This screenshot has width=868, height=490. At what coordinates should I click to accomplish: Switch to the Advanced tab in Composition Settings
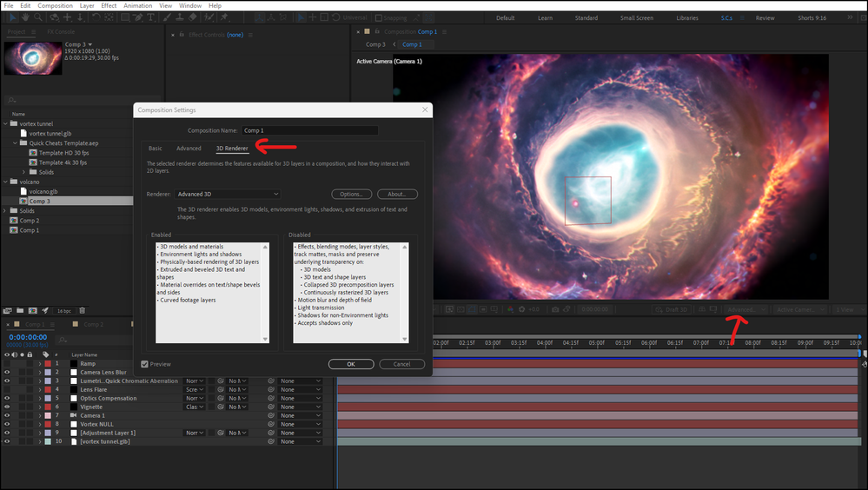(189, 148)
